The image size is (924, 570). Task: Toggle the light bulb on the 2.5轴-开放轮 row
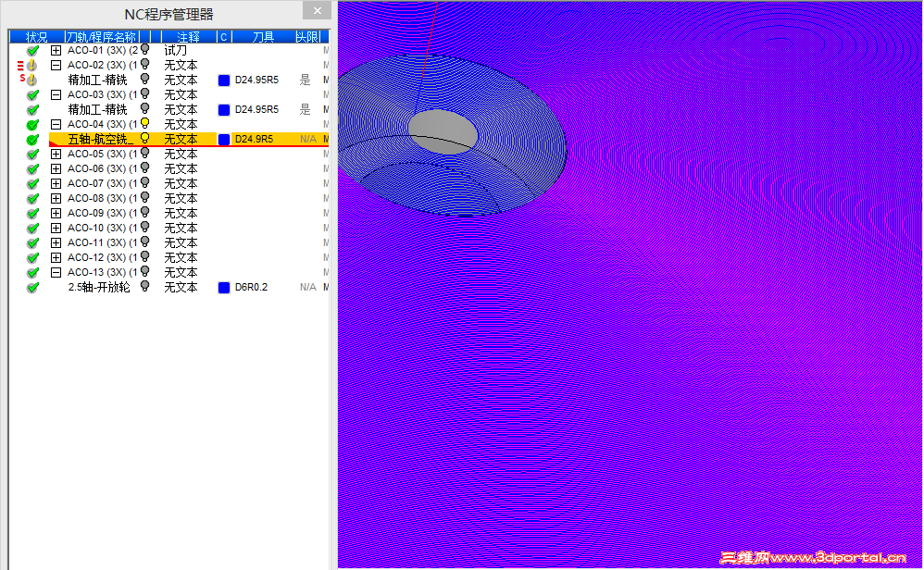(x=145, y=286)
